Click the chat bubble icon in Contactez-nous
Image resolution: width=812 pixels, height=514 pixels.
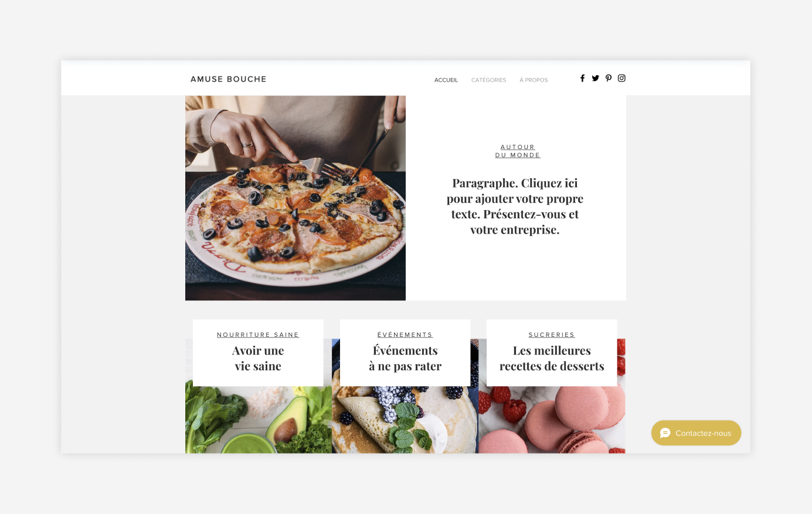pos(665,433)
